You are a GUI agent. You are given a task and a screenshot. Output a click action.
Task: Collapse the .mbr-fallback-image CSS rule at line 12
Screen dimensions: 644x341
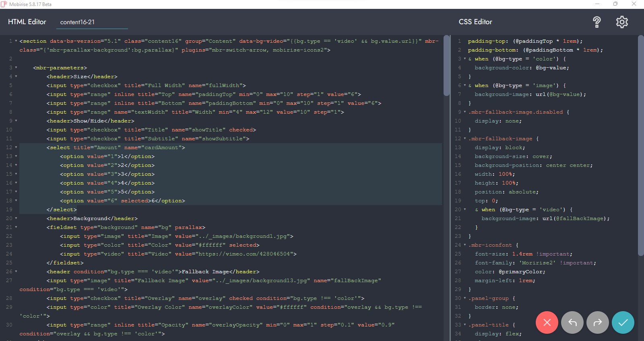pos(465,139)
